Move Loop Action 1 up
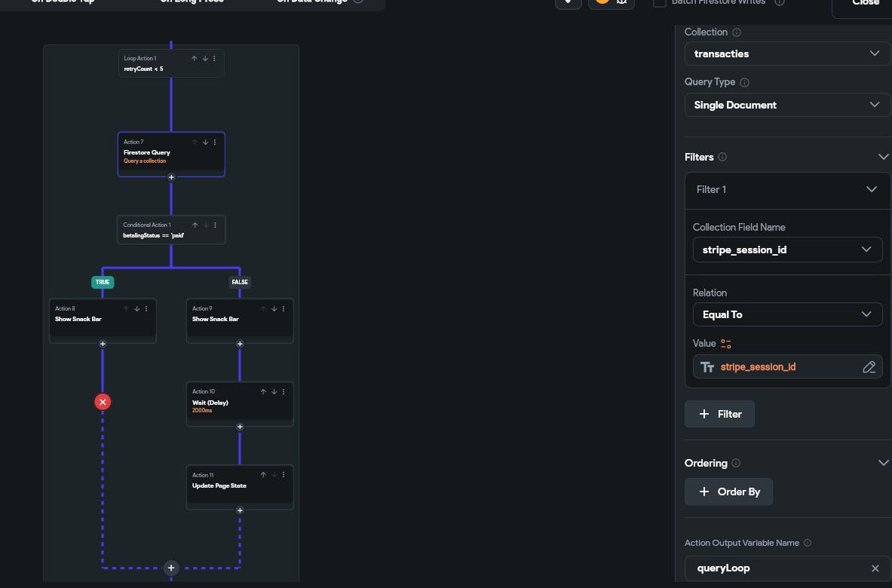Screen dimensions: 892x588 (x=194, y=59)
